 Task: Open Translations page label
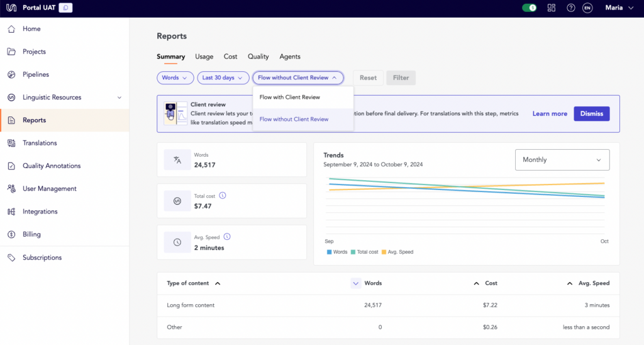[x=40, y=143]
